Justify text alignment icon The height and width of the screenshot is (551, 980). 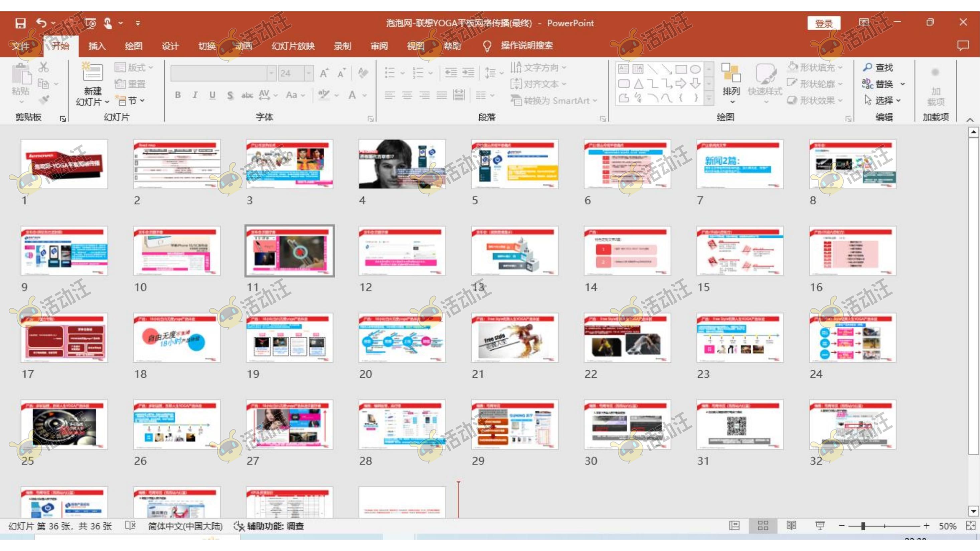(x=441, y=95)
